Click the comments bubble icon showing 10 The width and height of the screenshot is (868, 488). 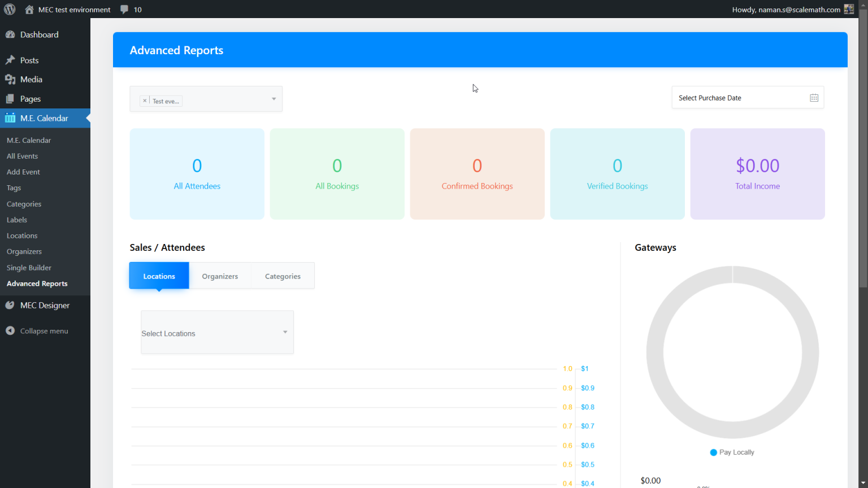[x=124, y=9]
